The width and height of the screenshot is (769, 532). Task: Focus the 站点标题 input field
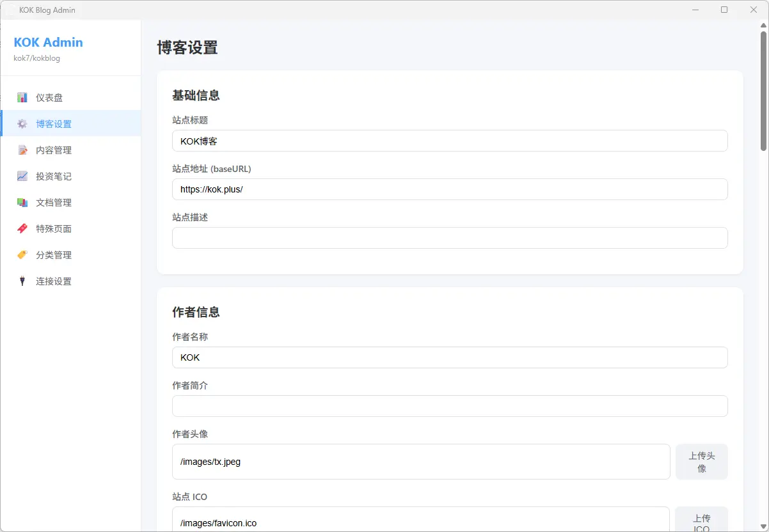click(449, 141)
